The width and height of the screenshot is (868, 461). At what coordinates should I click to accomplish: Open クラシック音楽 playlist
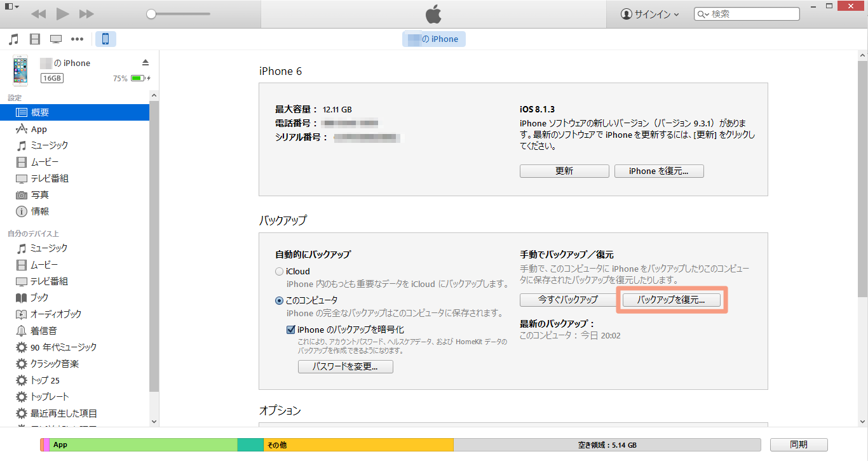click(74, 364)
